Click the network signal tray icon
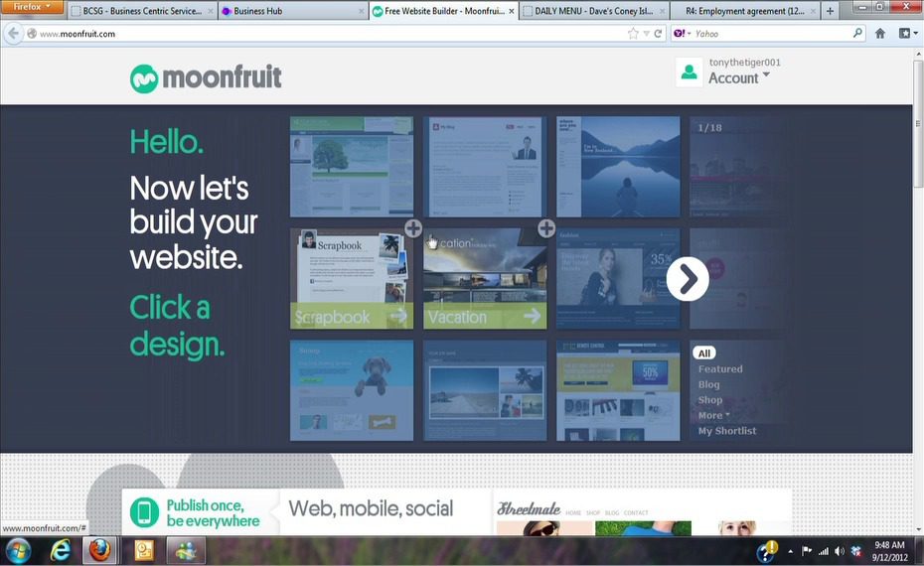Image resolution: width=924 pixels, height=566 pixels. pos(824,551)
